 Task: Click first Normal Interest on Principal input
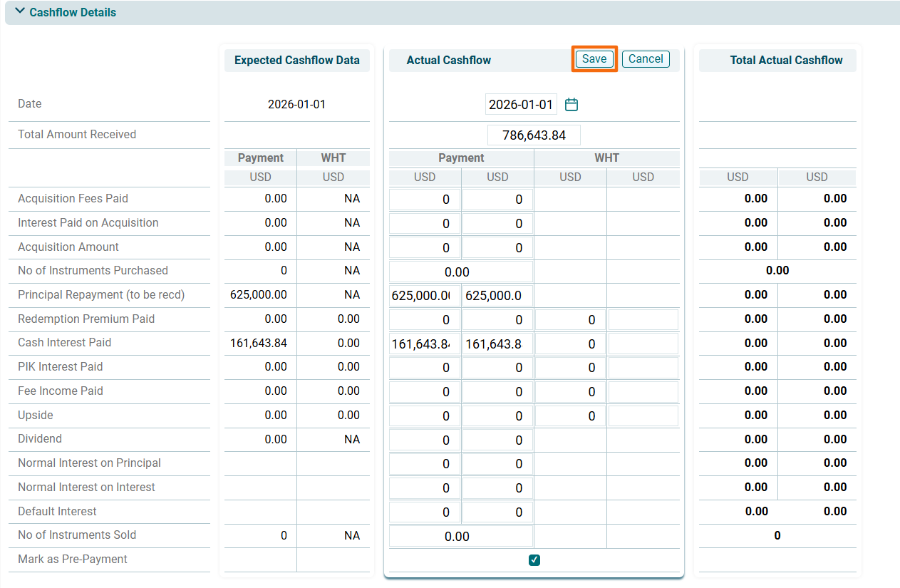[x=425, y=464]
